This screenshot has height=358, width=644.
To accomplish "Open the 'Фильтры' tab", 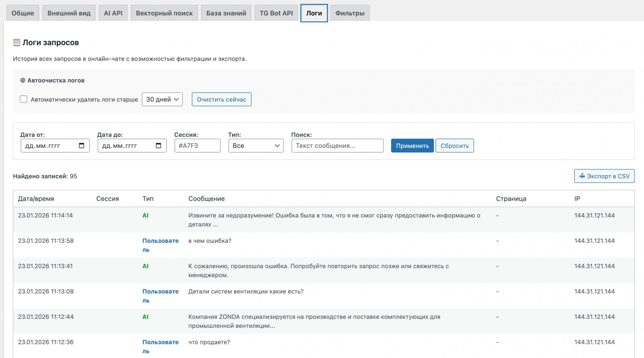I will pos(350,13).
